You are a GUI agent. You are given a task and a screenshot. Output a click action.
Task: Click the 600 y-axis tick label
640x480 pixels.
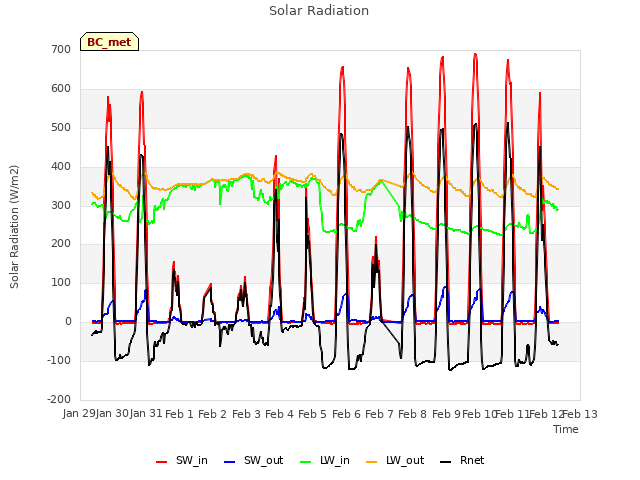pos(61,89)
